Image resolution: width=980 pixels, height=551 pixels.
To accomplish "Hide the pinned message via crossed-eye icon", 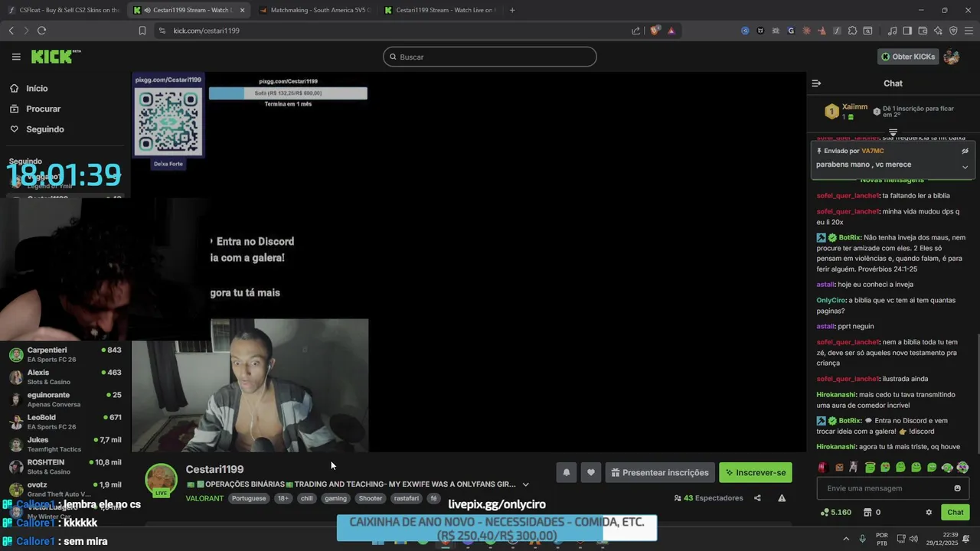I will (x=965, y=151).
